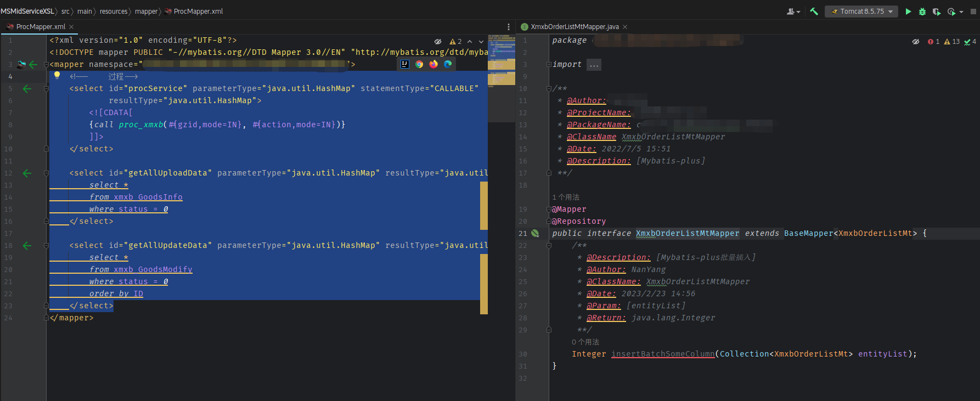This screenshot has width=980, height=401.
Task: Click the main breadcrumb
Action: [x=85, y=11]
